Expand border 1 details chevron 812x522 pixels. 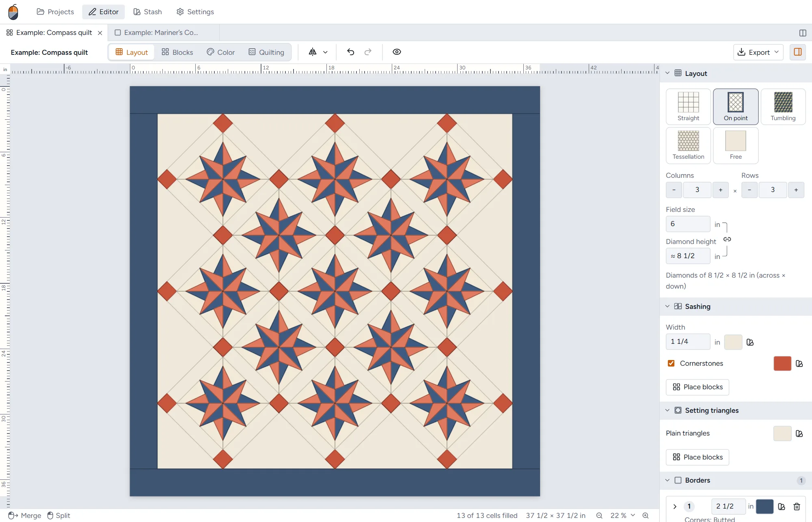click(x=675, y=506)
